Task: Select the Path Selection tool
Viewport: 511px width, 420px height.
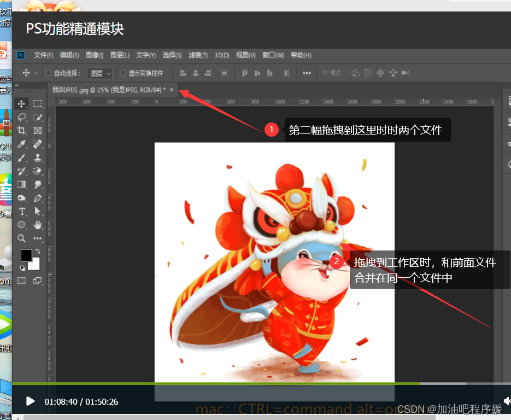Action: [x=38, y=212]
